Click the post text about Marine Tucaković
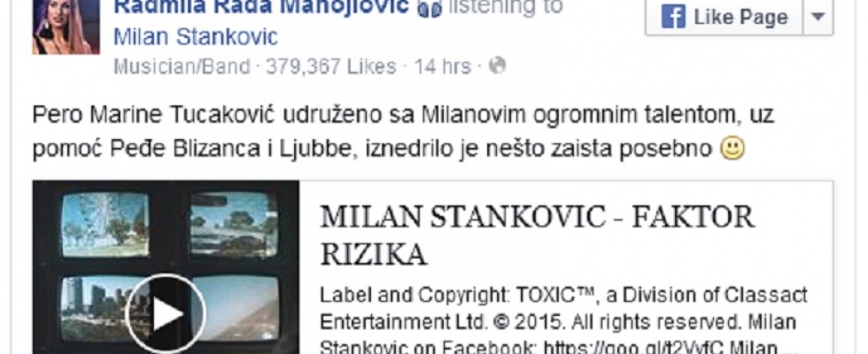This screenshot has width=868, height=354. point(403,132)
